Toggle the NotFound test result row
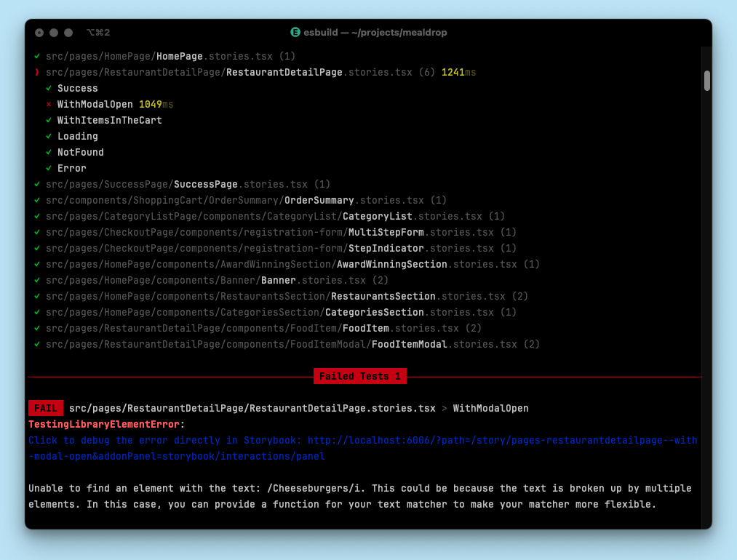This screenshot has height=560, width=737. coord(80,152)
